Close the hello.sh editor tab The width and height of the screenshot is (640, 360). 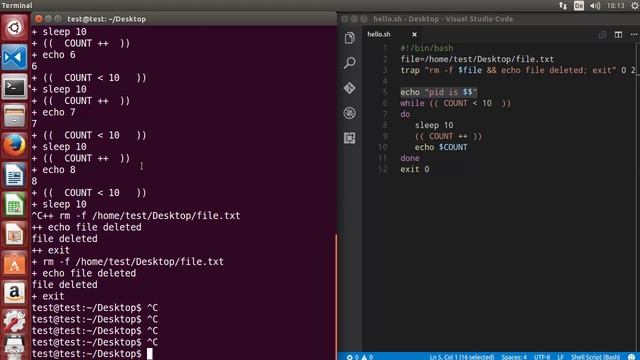pyautogui.click(x=414, y=35)
